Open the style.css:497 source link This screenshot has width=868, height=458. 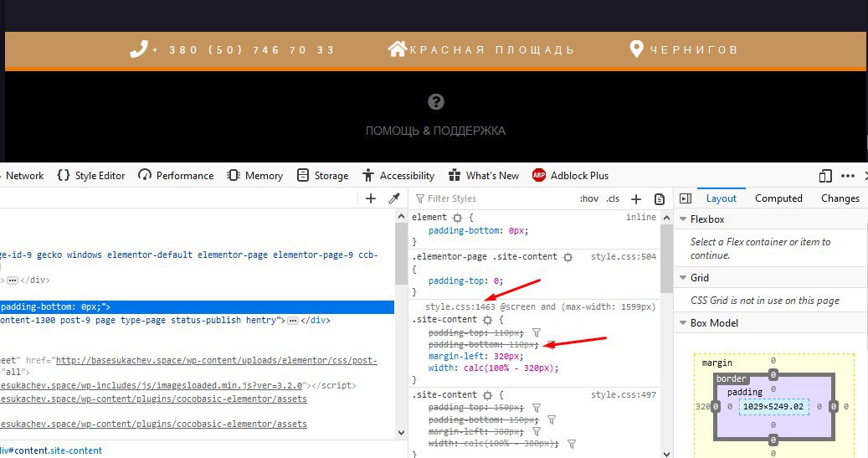[x=624, y=395]
